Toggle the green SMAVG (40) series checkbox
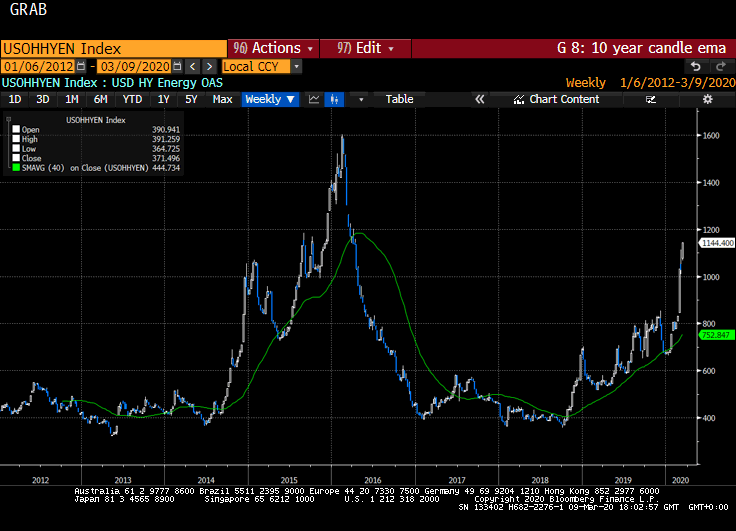Viewport: 736px width, 531px height. 16,168
